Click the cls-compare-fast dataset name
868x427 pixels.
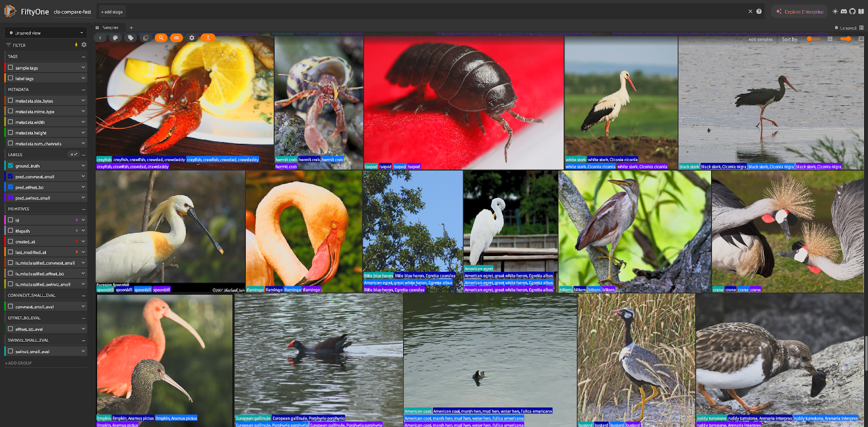[72, 11]
